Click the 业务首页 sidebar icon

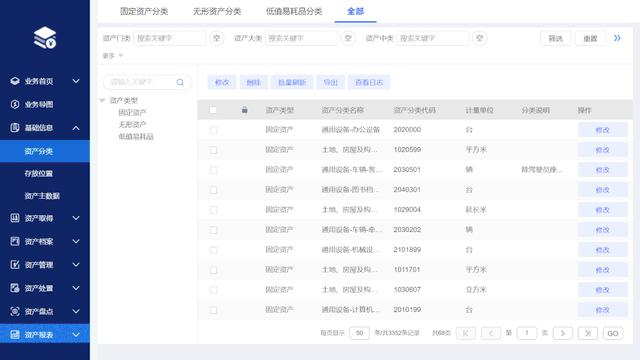click(x=15, y=81)
